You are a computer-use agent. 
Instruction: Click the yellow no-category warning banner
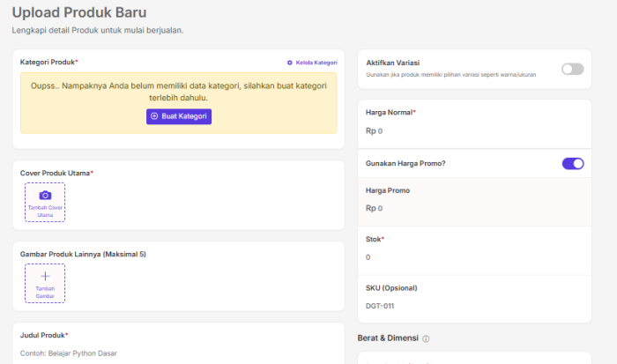[179, 103]
